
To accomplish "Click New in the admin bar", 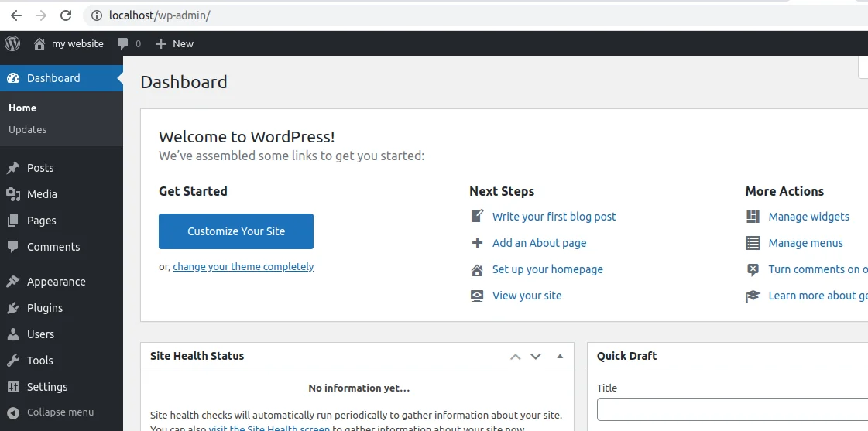I will (184, 43).
